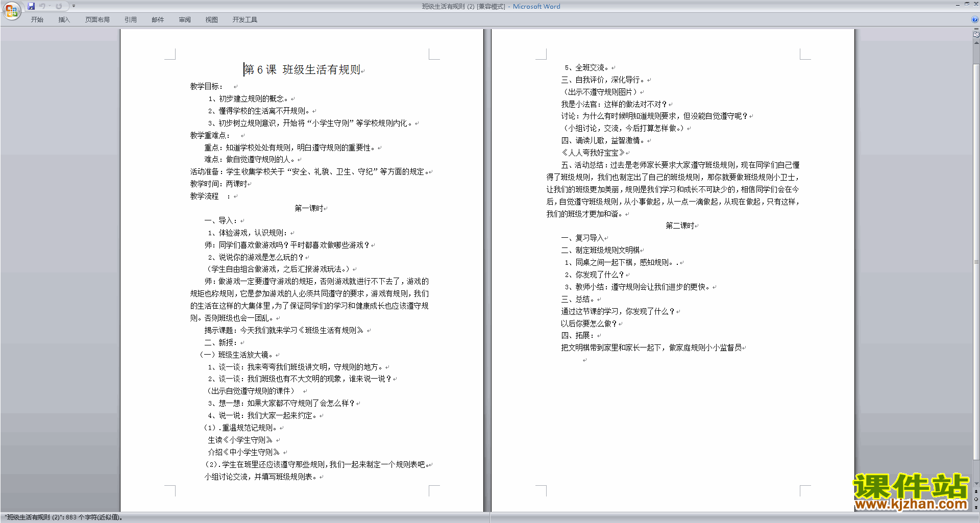The height and width of the screenshot is (523, 980).
Task: Switch to the 视图 tab
Action: (x=212, y=19)
